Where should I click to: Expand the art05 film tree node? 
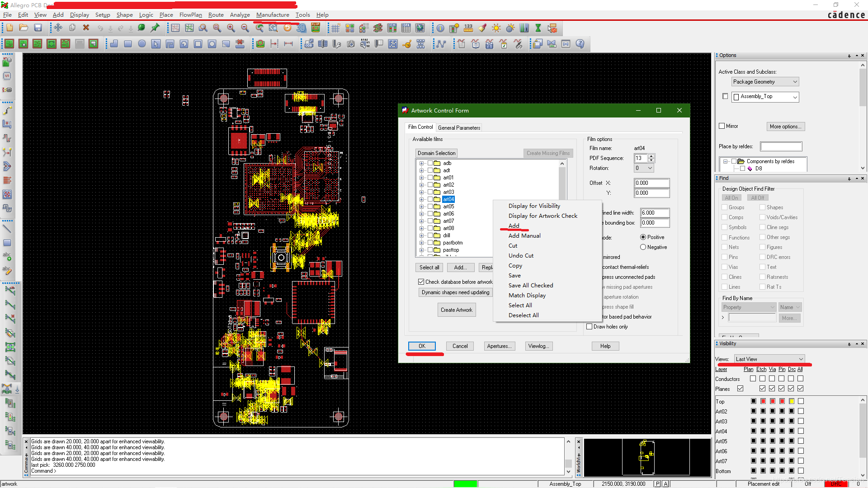point(421,206)
